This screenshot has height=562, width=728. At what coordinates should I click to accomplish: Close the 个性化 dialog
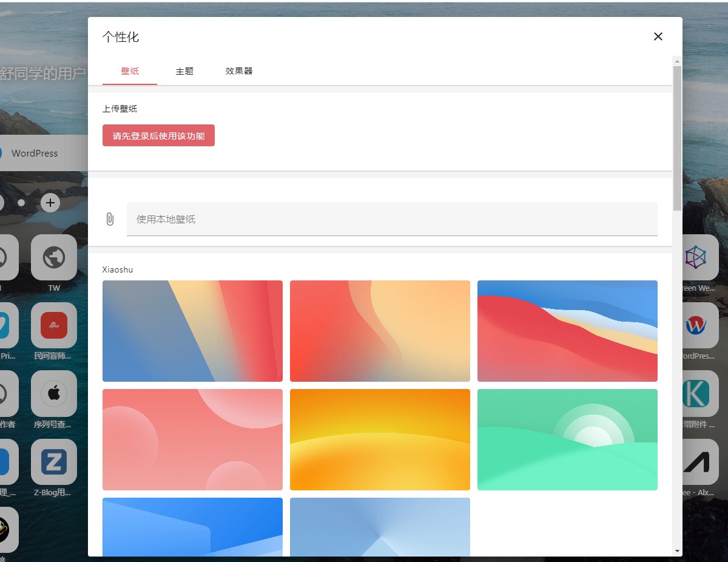click(x=658, y=36)
